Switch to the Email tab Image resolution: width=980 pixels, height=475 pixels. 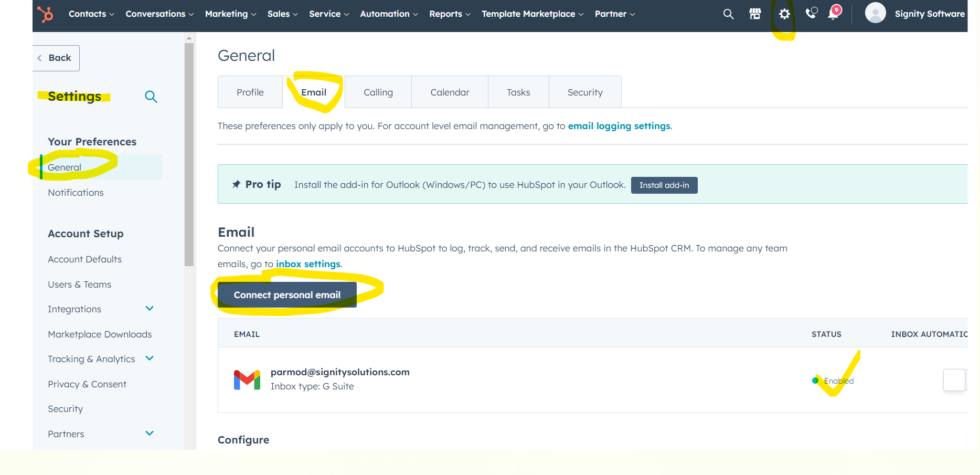point(314,92)
